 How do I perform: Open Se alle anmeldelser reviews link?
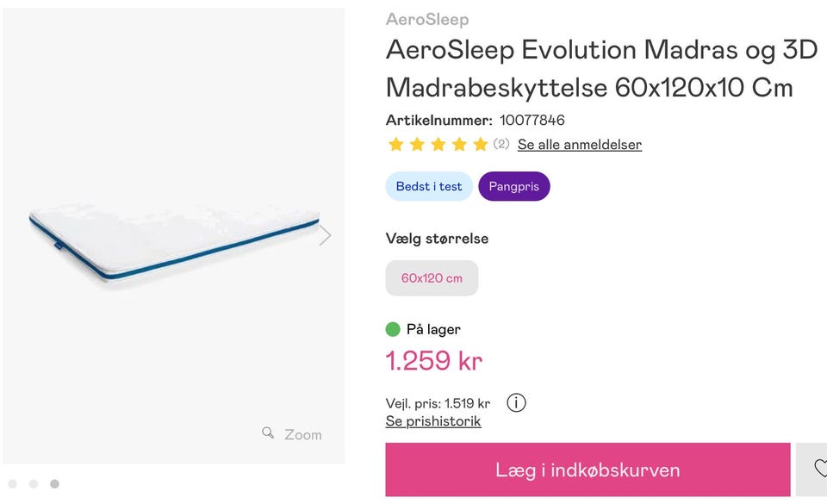tap(579, 145)
